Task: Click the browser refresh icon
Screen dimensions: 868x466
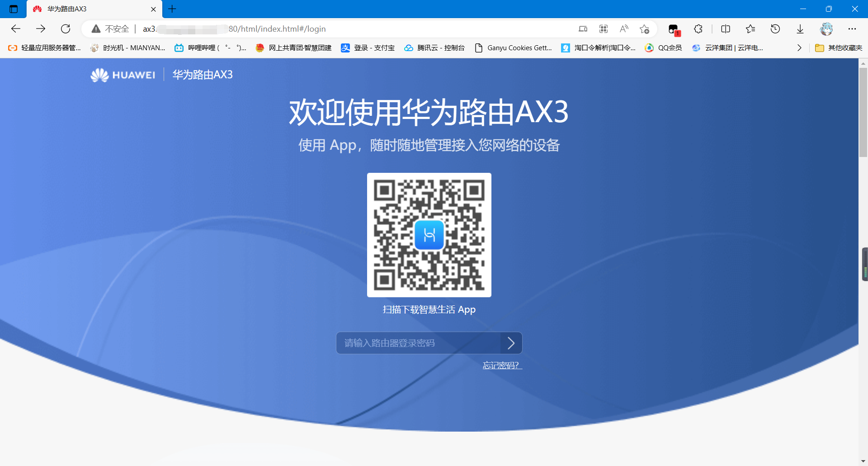Action: point(66,29)
